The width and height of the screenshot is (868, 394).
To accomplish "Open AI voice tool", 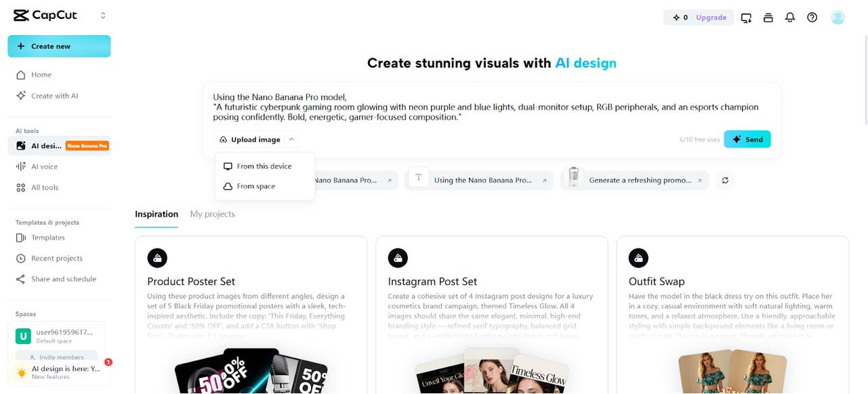I will [x=44, y=167].
